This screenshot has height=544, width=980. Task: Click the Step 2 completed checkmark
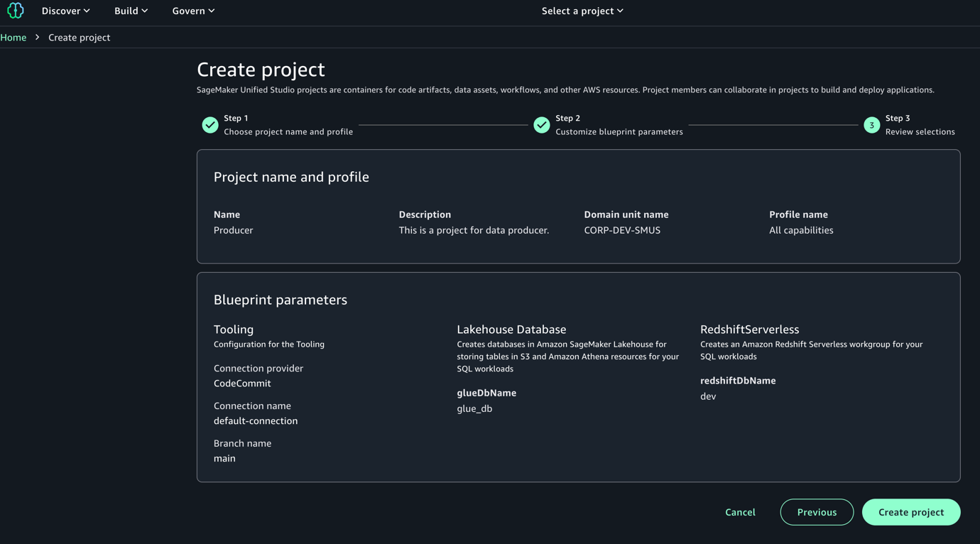541,124
